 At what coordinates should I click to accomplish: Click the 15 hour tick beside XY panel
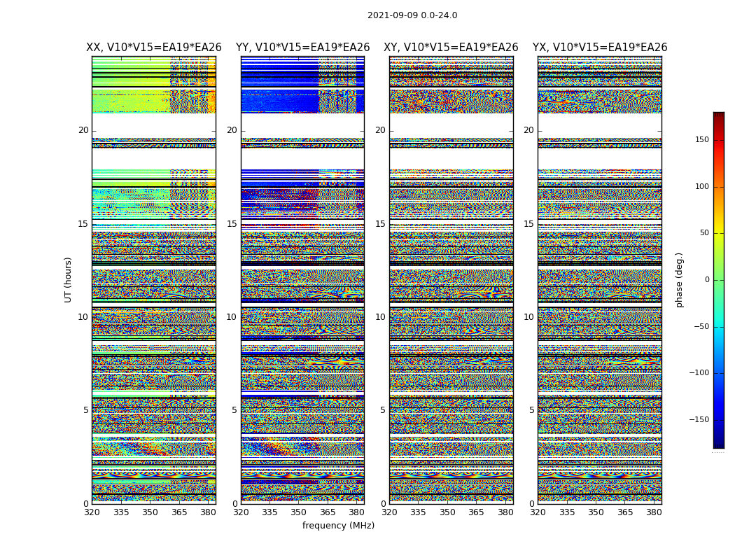click(x=381, y=224)
